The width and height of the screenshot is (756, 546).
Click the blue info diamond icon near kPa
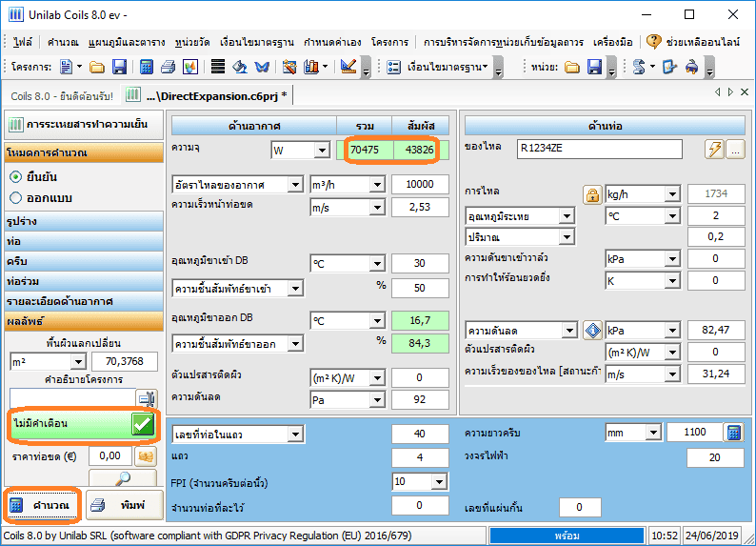tap(591, 331)
